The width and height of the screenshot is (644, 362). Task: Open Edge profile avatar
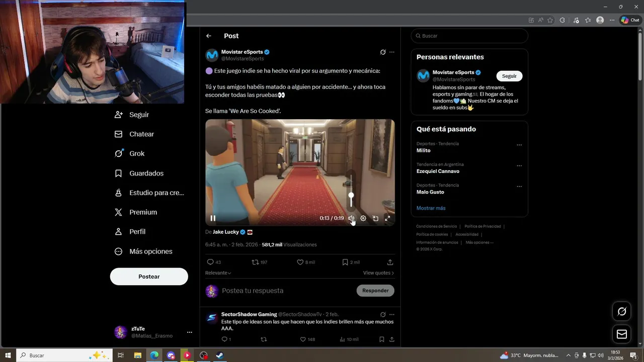600,20
